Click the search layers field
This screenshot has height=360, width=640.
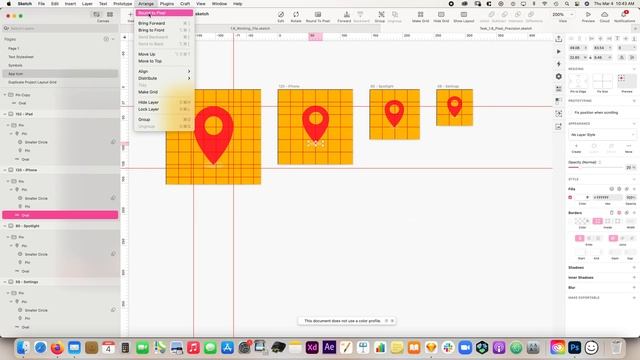tap(60, 29)
